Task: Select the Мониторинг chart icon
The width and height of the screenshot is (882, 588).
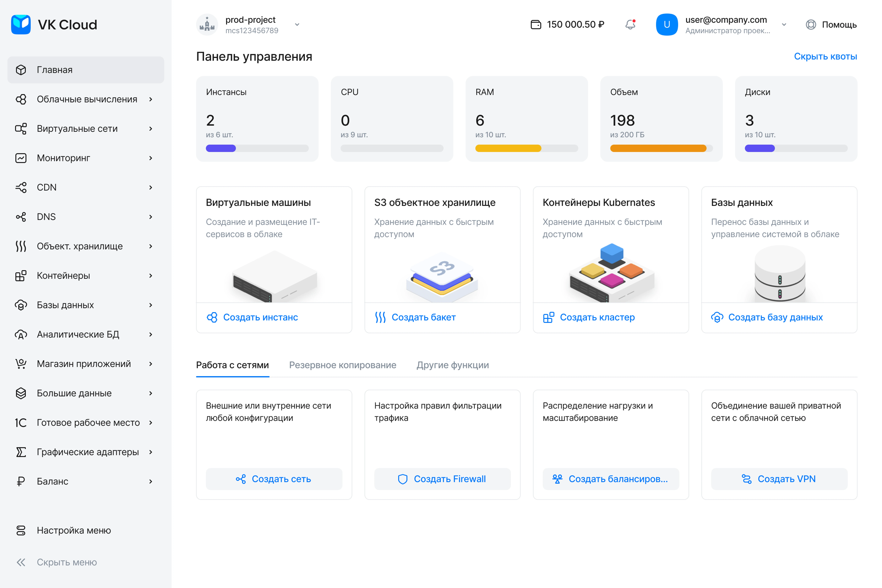Action: coord(21,158)
